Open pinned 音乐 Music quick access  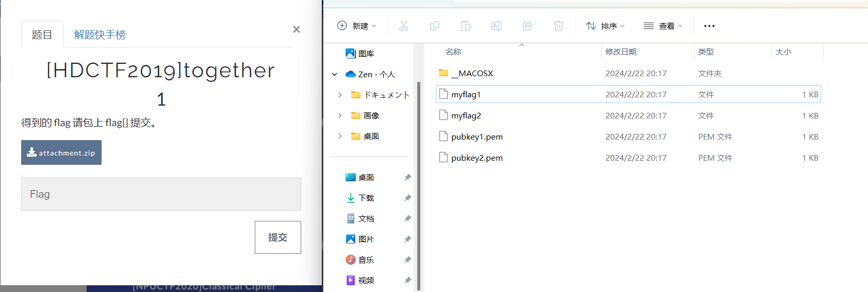coord(360,260)
